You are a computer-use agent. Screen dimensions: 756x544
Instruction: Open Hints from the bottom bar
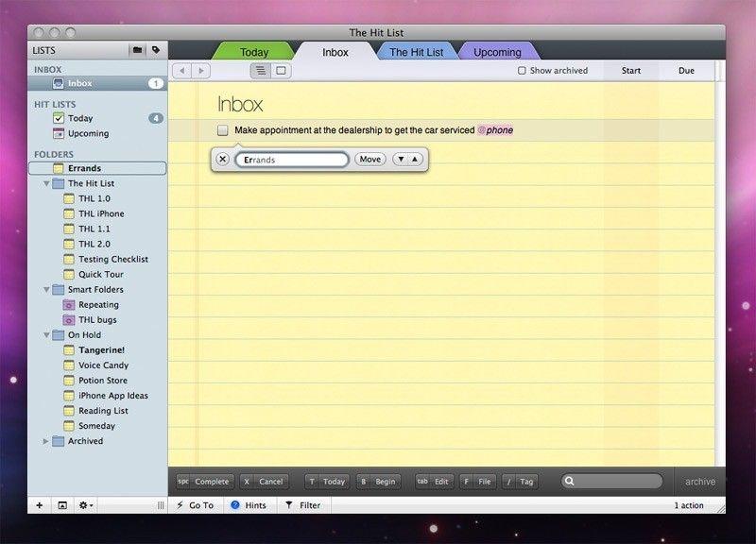click(249, 505)
